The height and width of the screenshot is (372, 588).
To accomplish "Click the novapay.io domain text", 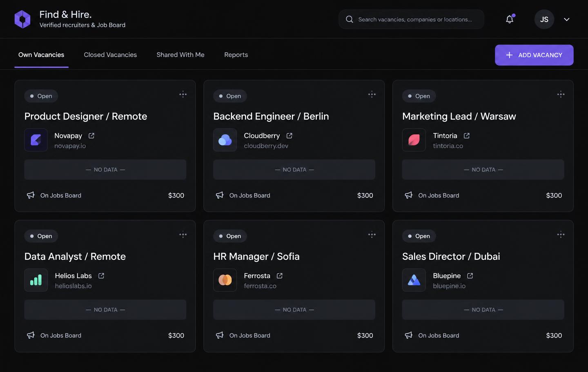I will 70,146.
